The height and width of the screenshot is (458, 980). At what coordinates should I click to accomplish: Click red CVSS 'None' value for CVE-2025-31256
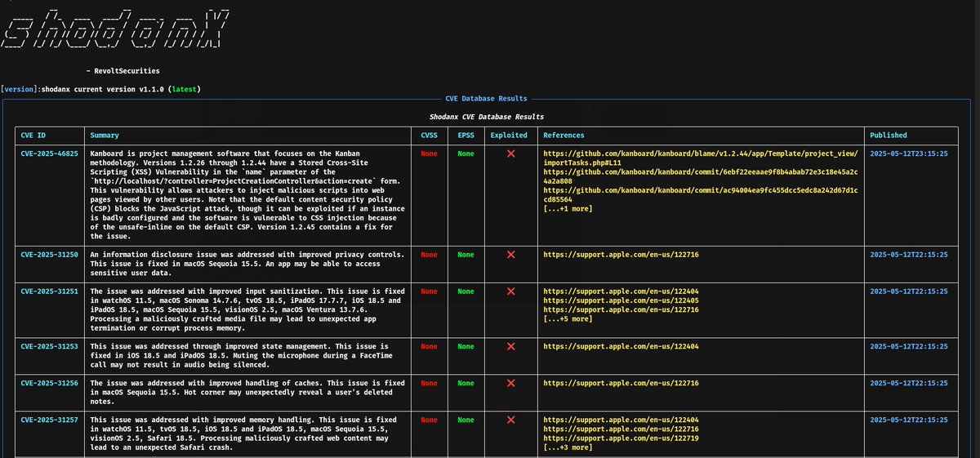click(429, 384)
